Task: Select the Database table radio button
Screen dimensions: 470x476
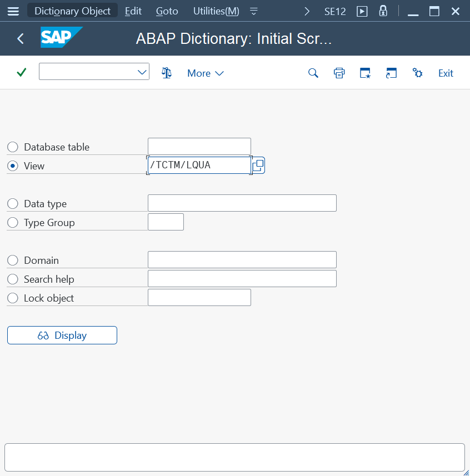Action: point(13,147)
